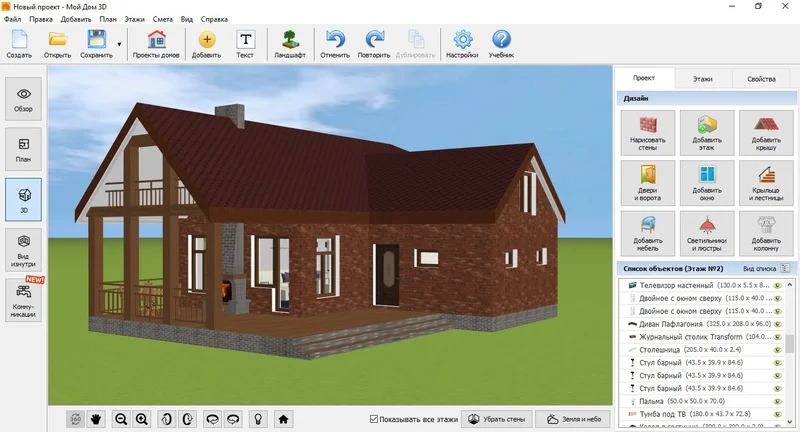Open Коммуникации mode marked NEW
The width and height of the screenshot is (800, 432).
pos(23,300)
